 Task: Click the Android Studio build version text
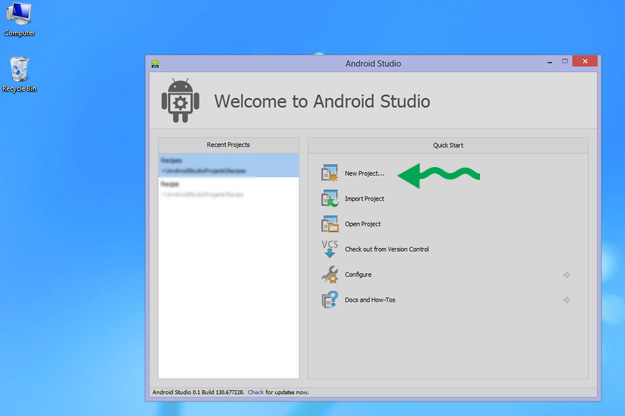pyautogui.click(x=198, y=392)
